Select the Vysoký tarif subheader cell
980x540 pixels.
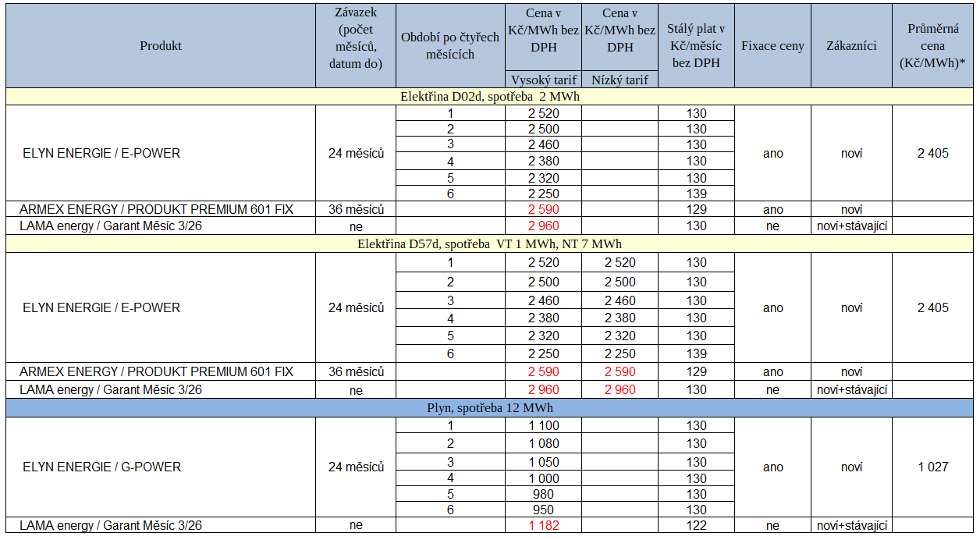click(x=543, y=80)
